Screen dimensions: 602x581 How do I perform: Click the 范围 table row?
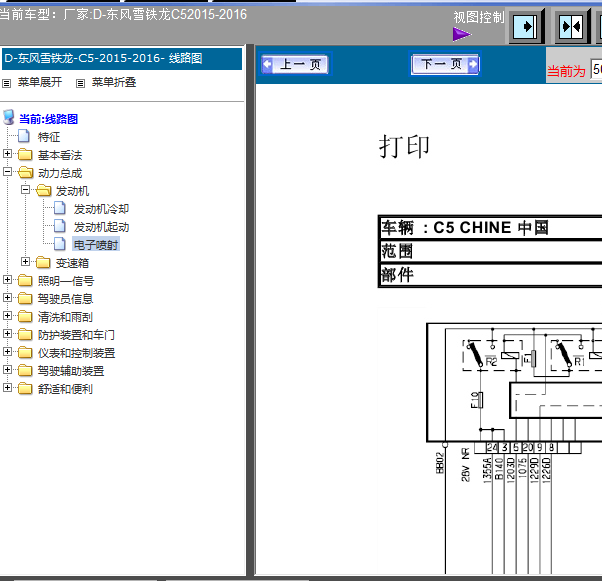click(491, 251)
